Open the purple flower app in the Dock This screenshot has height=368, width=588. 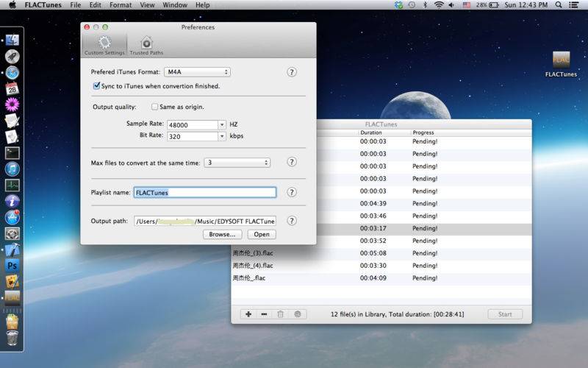click(x=12, y=105)
